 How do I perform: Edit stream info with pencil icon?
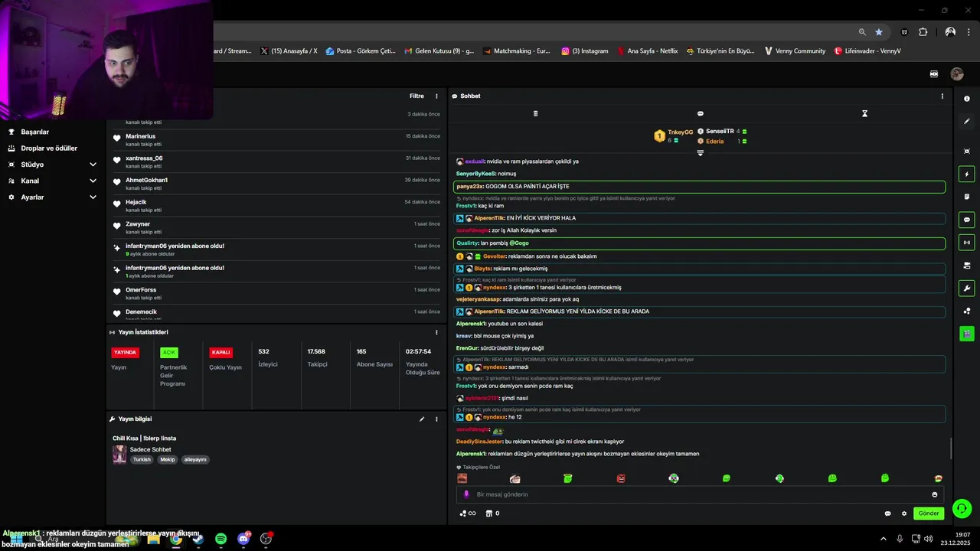tap(421, 419)
